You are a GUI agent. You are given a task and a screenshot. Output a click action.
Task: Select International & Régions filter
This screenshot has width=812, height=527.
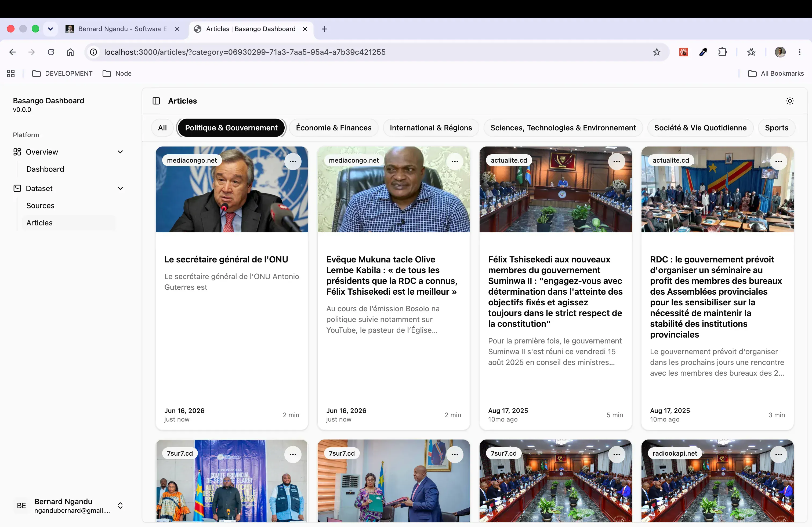point(431,128)
